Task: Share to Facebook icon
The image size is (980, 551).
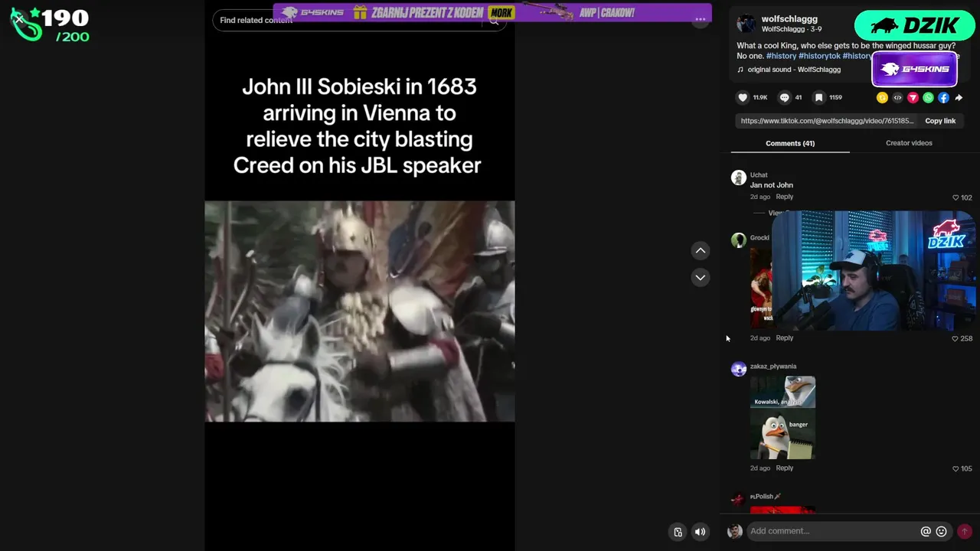Action: point(943,97)
